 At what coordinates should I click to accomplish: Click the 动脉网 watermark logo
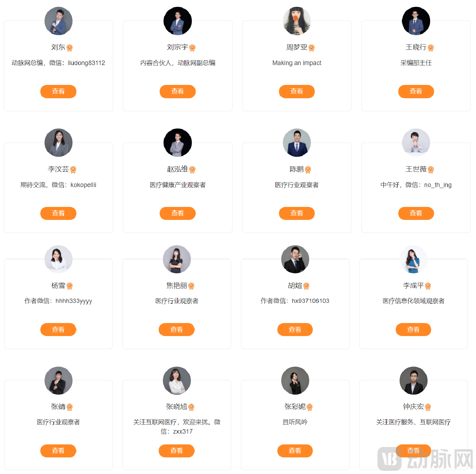click(x=425, y=459)
